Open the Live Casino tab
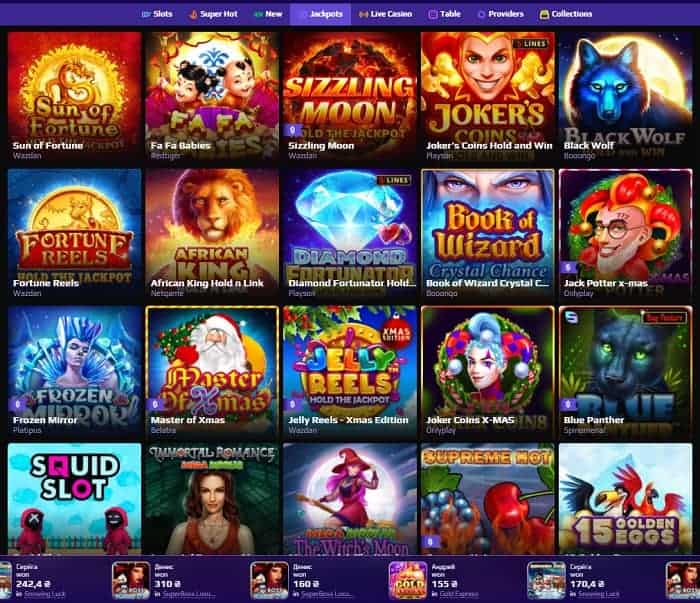Screen dimensions: 700x603 [x=385, y=14]
